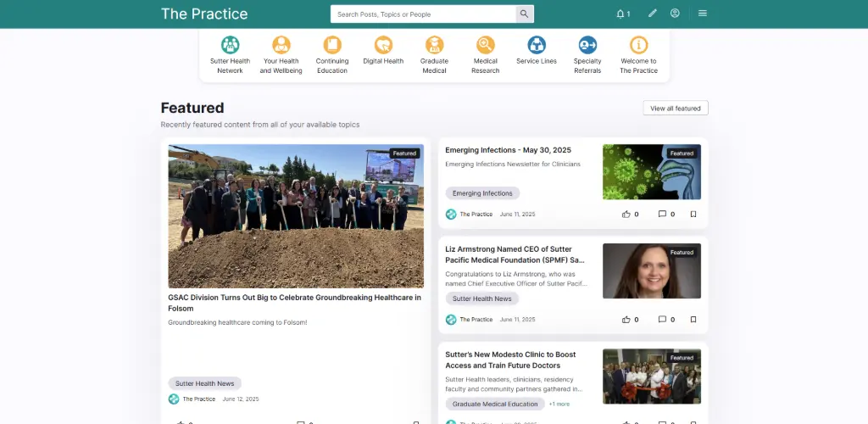868x424 pixels.
Task: Open the Service Lines topic icon
Action: point(537,45)
